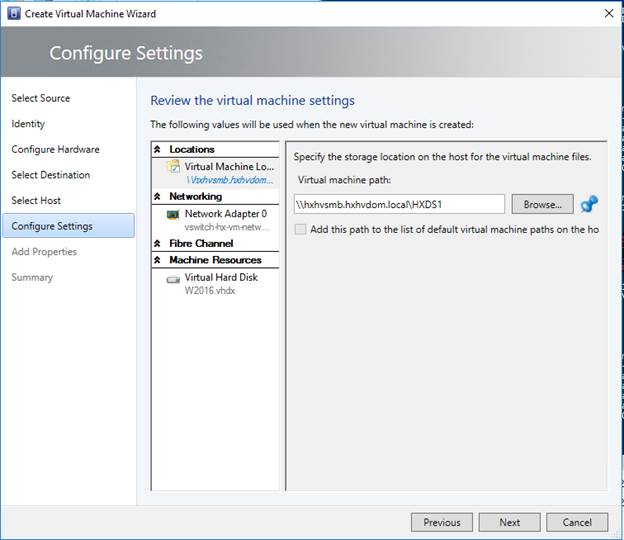Open the Select Host step
This screenshot has width=624, height=540.
click(36, 200)
